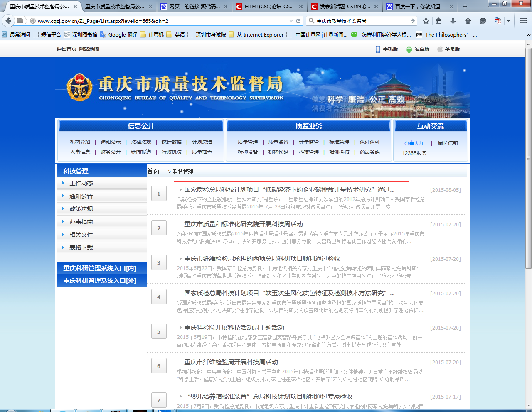Click scrollbar down arrow at bottom
This screenshot has width=532, height=412.
point(528,405)
